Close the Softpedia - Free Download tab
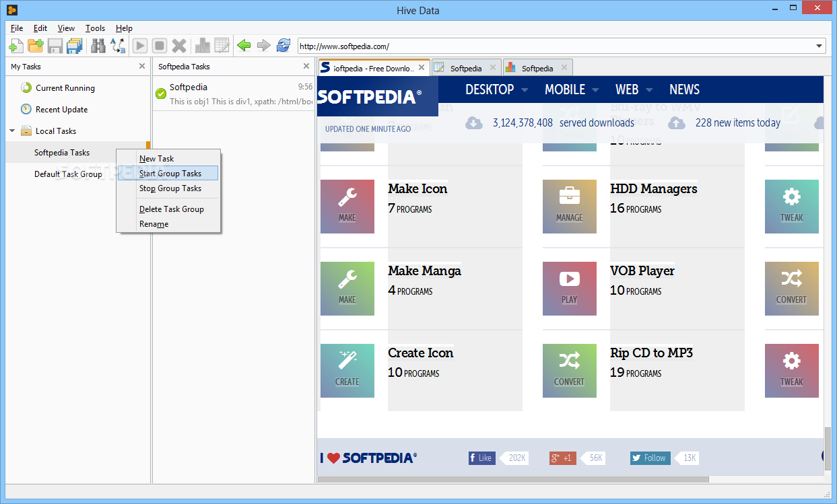 pos(422,68)
